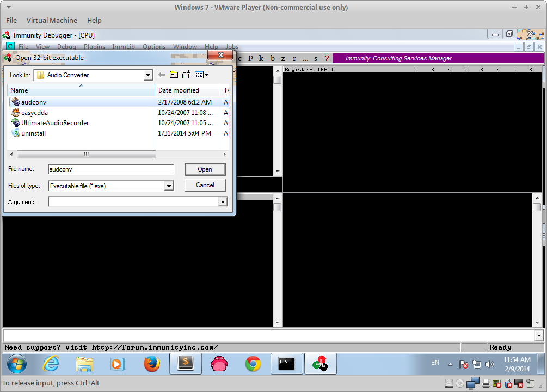Image resolution: width=547 pixels, height=392 pixels.
Task: Click the Cancel button
Action: tap(205, 185)
